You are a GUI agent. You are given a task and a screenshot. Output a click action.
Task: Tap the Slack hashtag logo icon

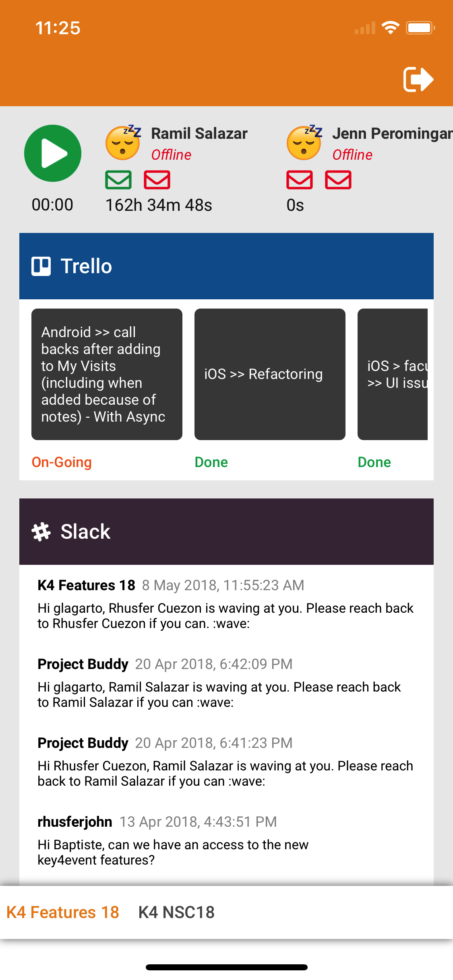pyautogui.click(x=41, y=532)
